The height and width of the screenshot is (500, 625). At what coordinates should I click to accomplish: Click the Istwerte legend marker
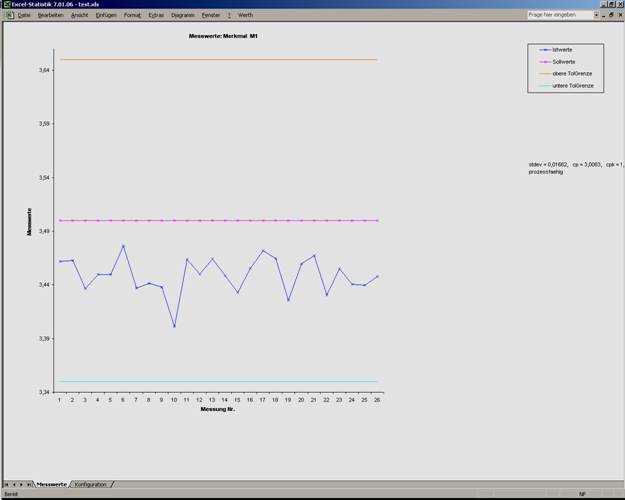pyautogui.click(x=544, y=49)
